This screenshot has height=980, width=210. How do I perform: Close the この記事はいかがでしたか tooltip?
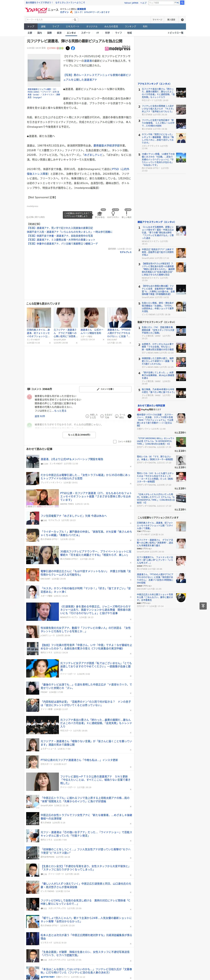91,213
